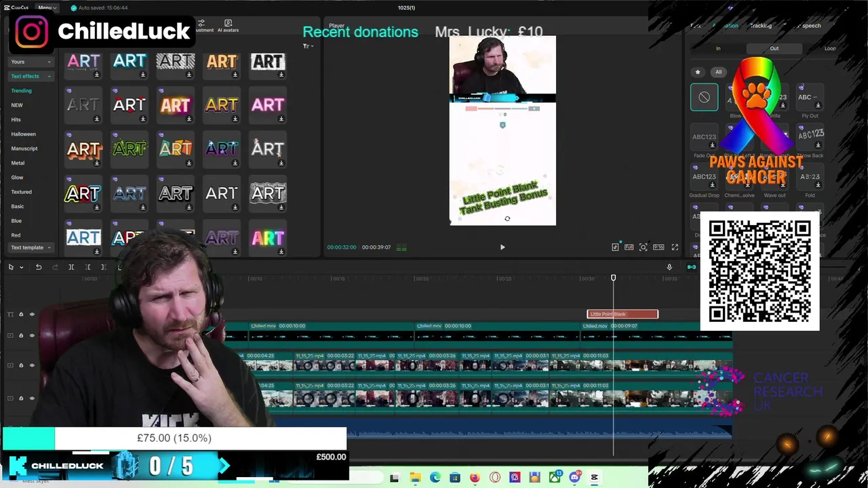Screen dimensions: 868x488
Task: Open the Metal text effects category
Action: [x=18, y=163]
